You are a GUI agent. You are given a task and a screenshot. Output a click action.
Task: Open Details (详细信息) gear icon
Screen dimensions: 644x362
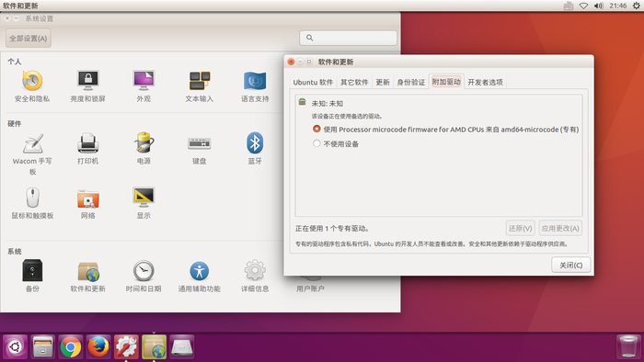(x=255, y=270)
